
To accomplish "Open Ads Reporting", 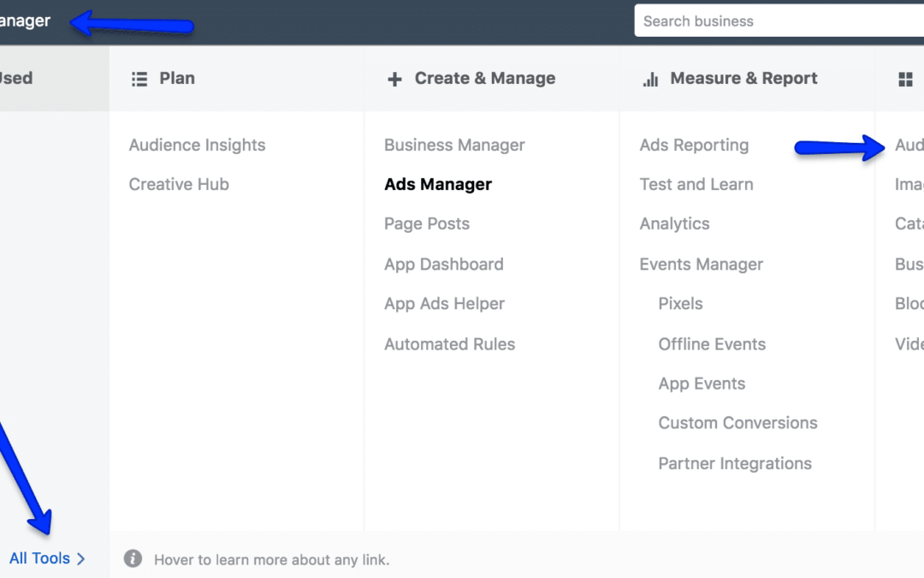I will (694, 145).
